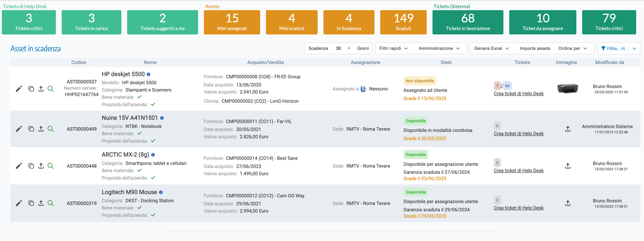Click Importa assets button
644x241 pixels.
click(535, 48)
